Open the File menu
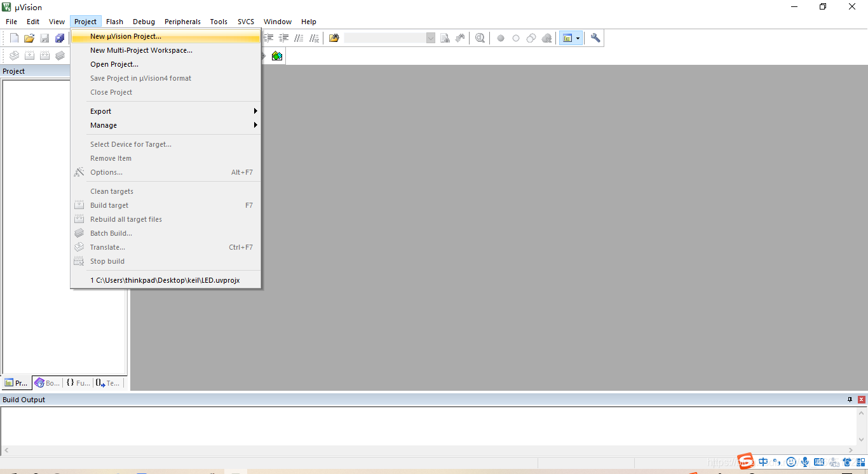Viewport: 868px width, 474px height. pos(11,22)
